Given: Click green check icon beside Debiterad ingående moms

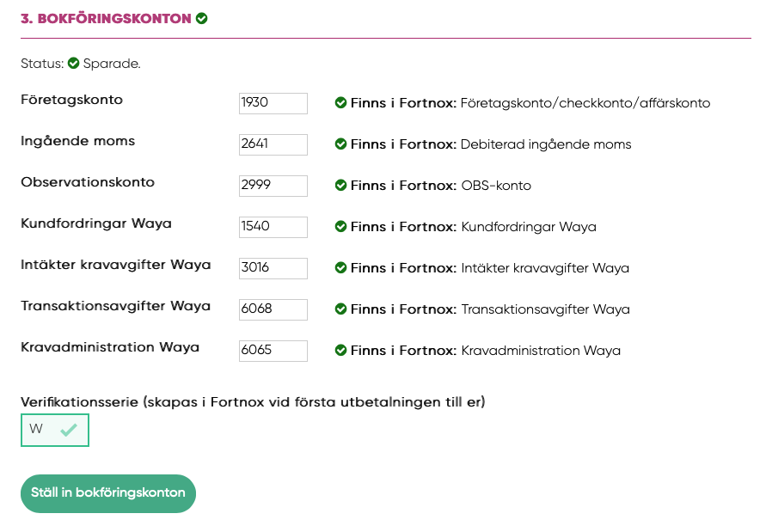Looking at the screenshot, I should (340, 144).
